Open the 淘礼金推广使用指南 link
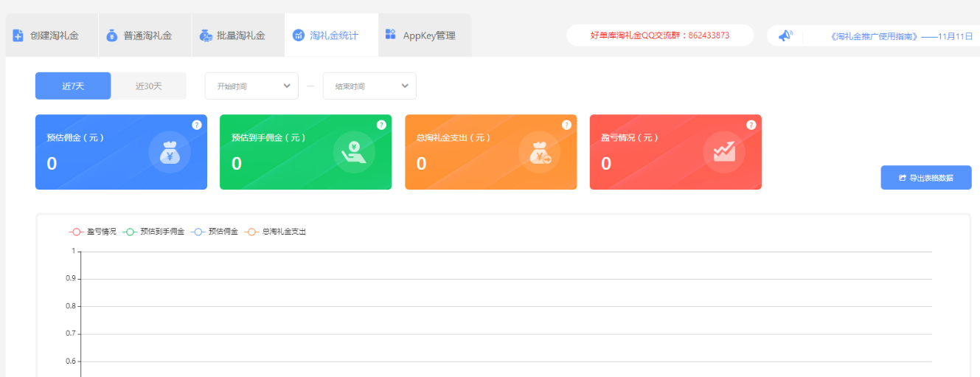 point(901,35)
